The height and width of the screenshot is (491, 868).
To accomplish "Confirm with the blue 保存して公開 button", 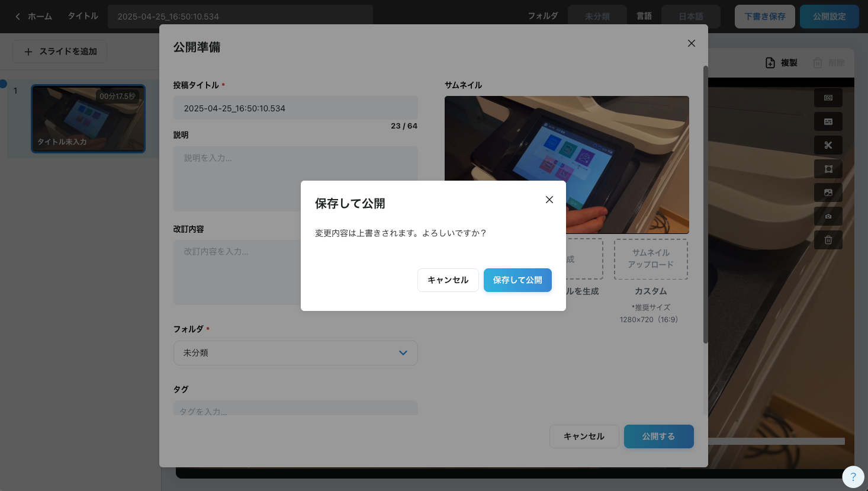I will tap(517, 280).
